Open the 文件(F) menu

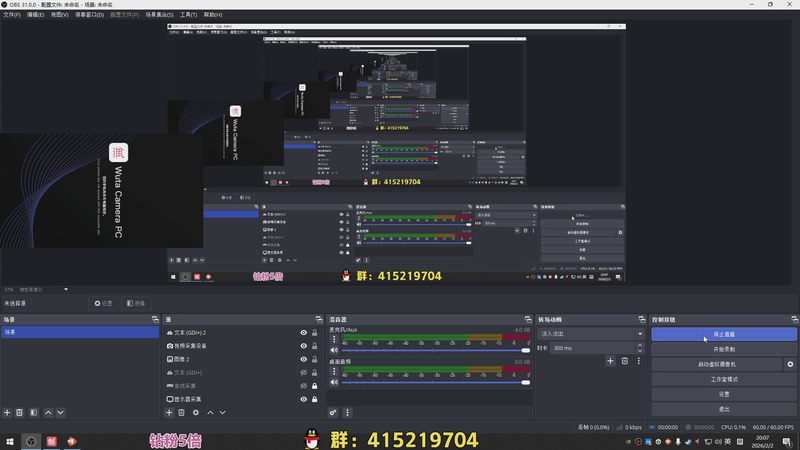pyautogui.click(x=12, y=15)
